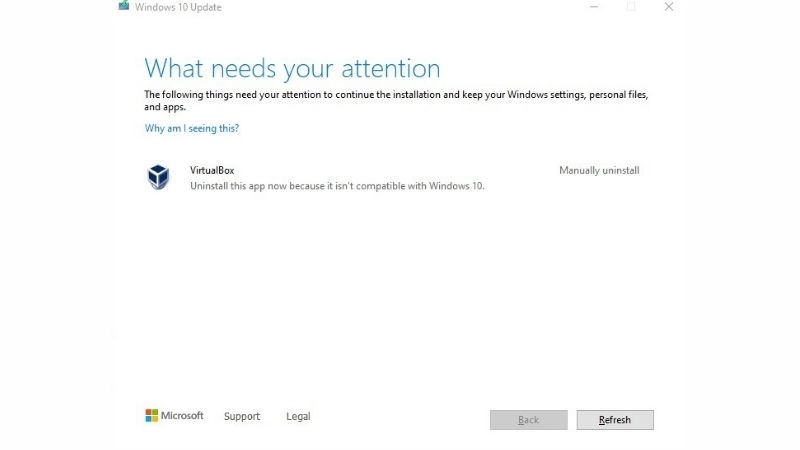
Task: Open the Legal link
Action: click(298, 416)
